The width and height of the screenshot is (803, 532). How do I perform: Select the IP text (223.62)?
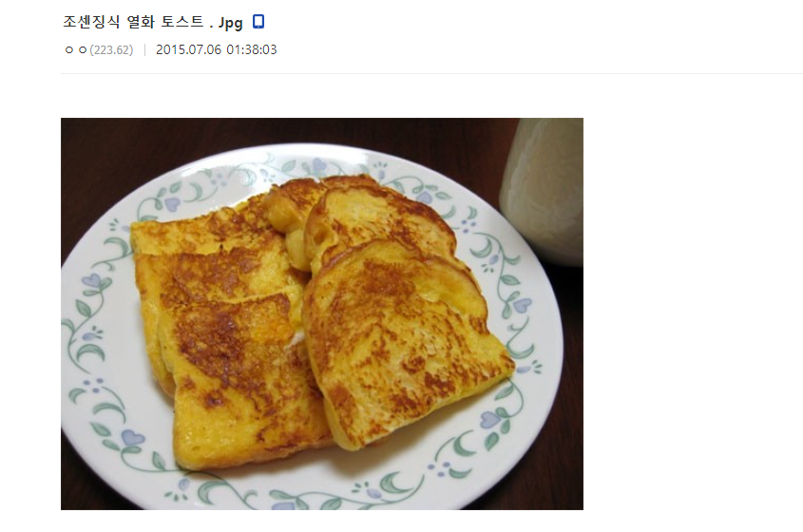tap(111, 49)
